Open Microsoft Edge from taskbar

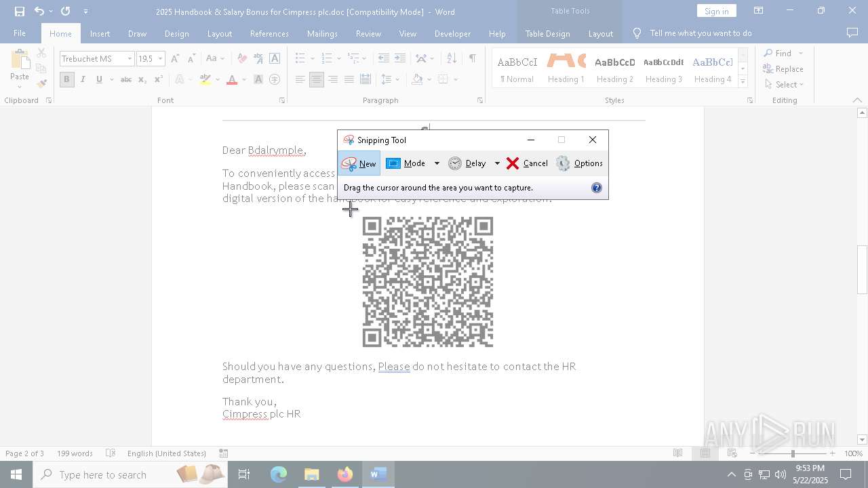click(x=279, y=474)
